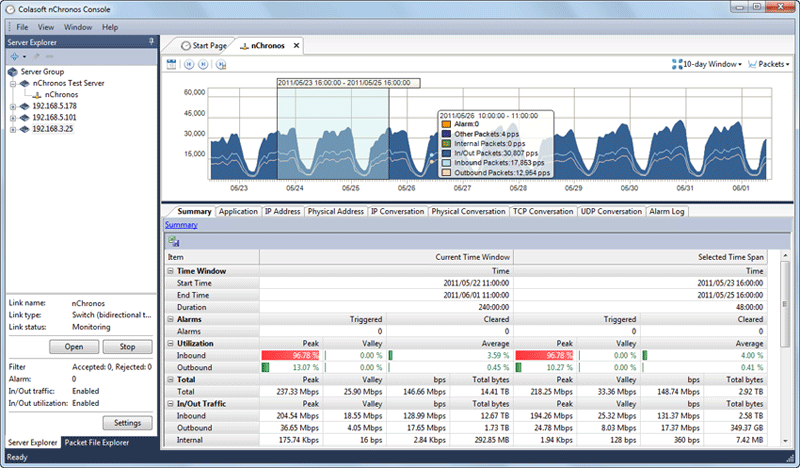800x468 pixels.
Task: Expand the 192.168.5.178 server node
Action: pyautogui.click(x=13, y=106)
